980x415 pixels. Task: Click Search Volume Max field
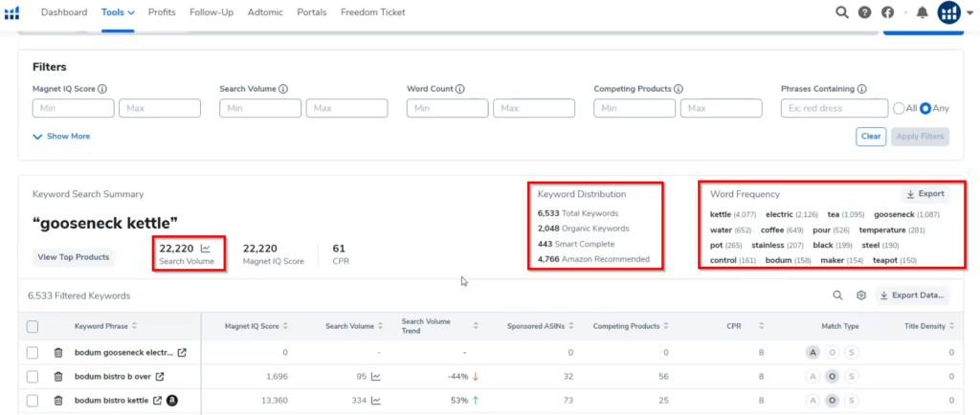(346, 108)
